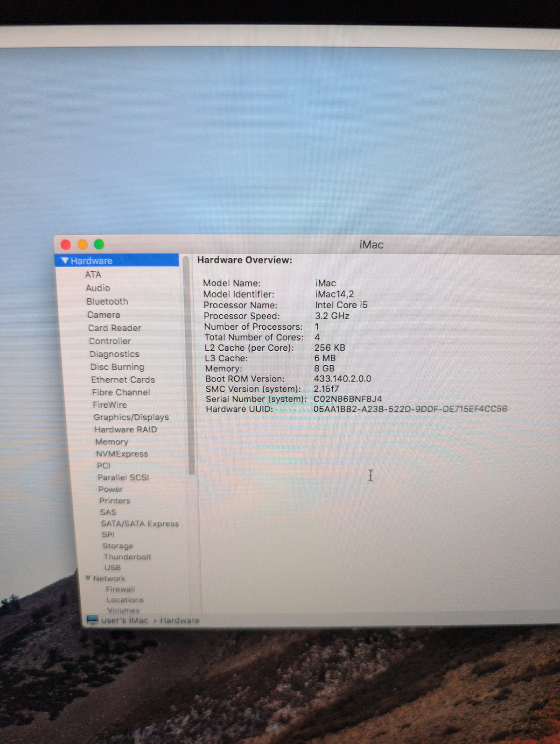The image size is (560, 744).
Task: Click Processor Name value Intel Core i5
Action: click(341, 305)
